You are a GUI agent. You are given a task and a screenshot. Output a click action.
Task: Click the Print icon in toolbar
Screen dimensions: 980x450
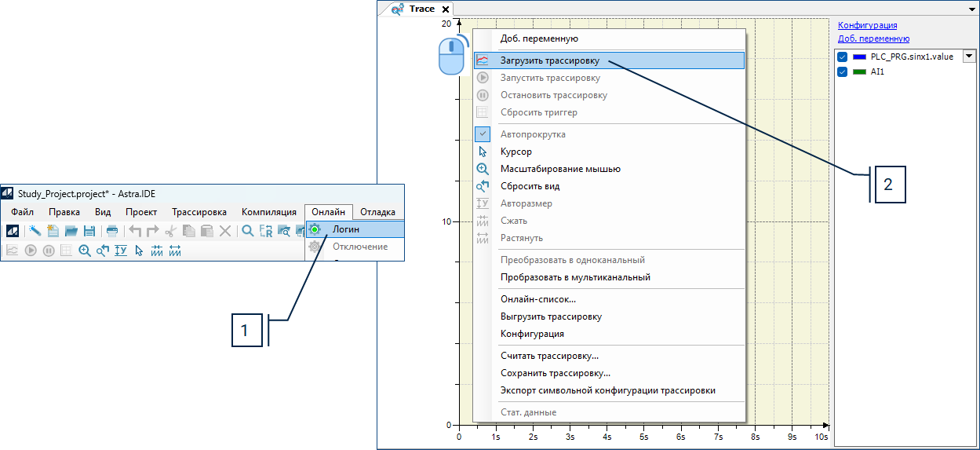(112, 231)
